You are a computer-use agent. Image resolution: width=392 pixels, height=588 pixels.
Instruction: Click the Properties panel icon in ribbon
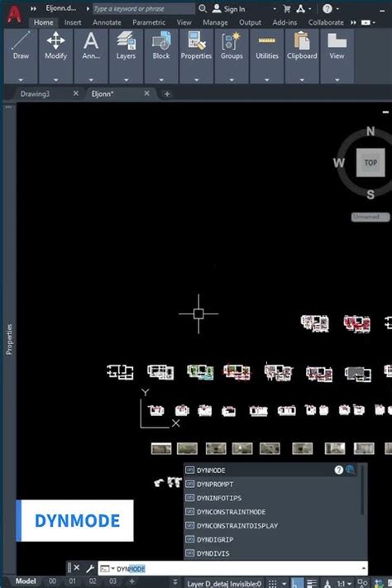197,41
